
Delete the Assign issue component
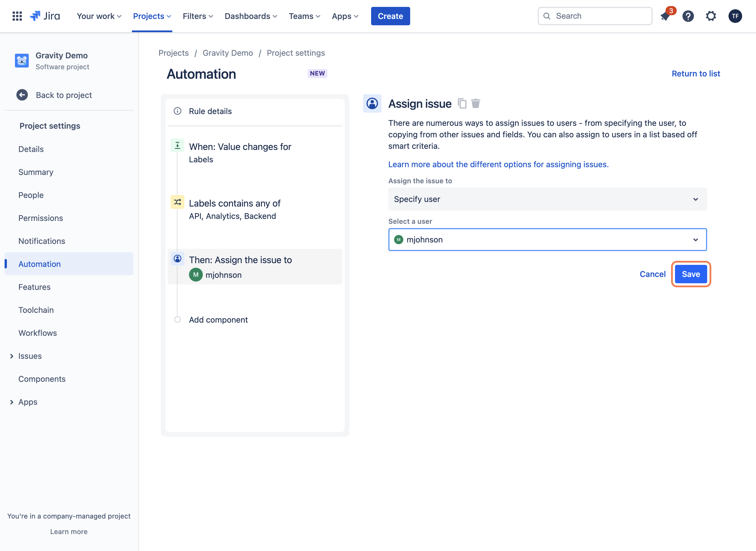(476, 103)
